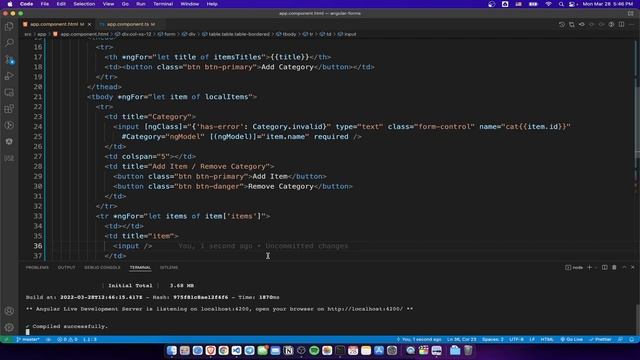Open the Run and Debug view
Screen dimensions: 640x360
pos(9,76)
